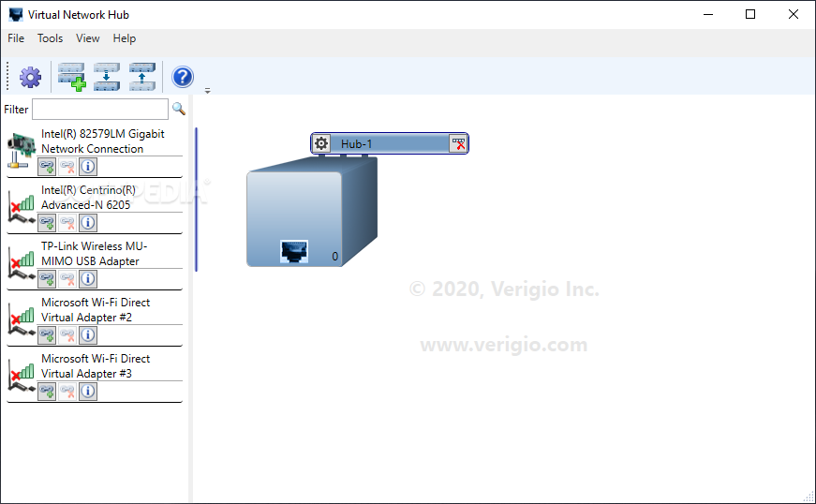
Task: Click the Hub-1 connection count "0"
Action: (335, 257)
